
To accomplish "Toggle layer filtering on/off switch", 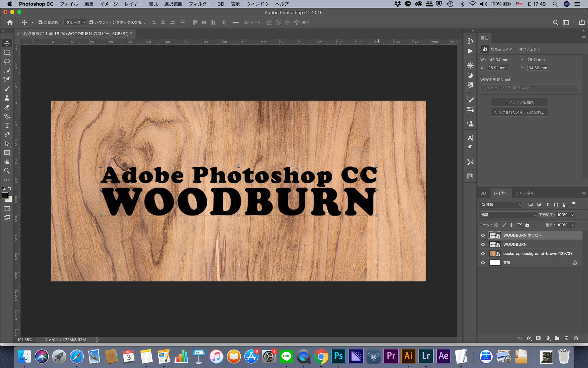I will pos(574,204).
